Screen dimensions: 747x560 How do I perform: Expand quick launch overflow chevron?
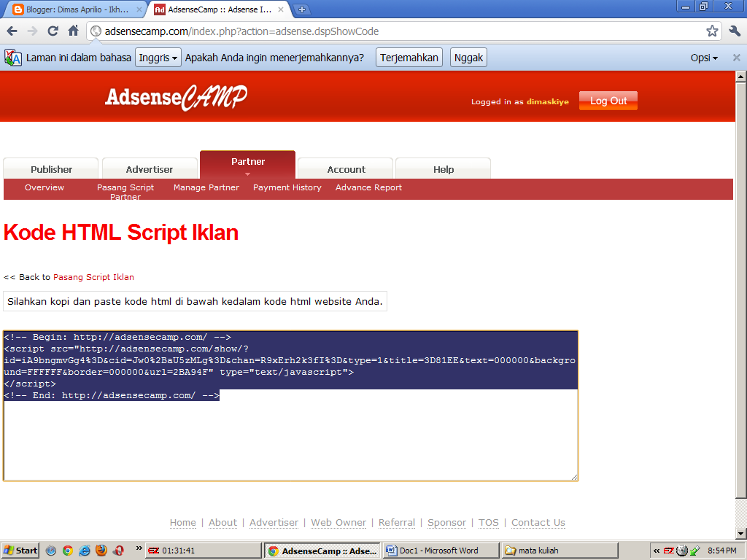click(139, 548)
